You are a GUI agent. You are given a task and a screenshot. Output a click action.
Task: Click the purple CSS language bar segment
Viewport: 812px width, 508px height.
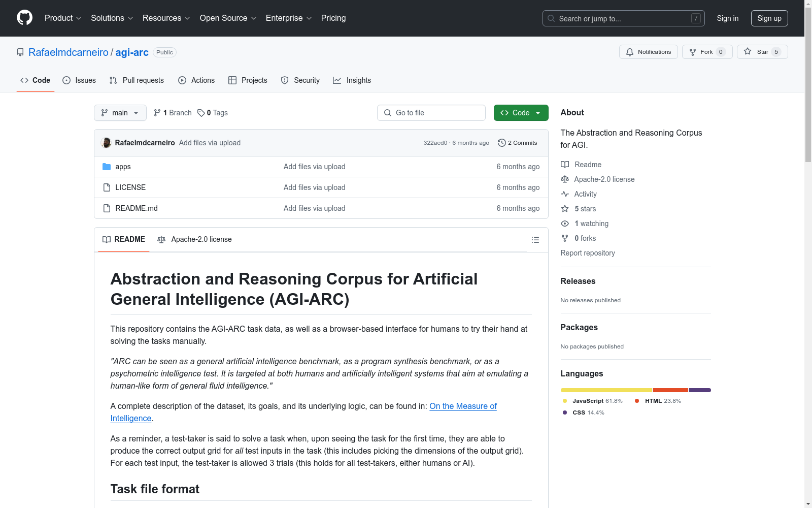700,390
